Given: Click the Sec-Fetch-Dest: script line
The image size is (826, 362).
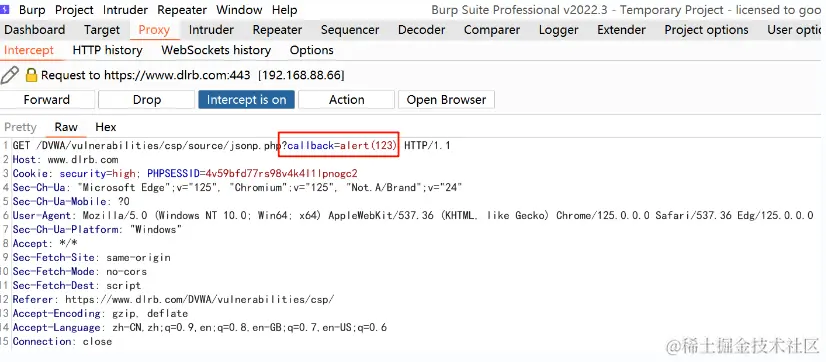Looking at the screenshot, I should click(77, 285).
